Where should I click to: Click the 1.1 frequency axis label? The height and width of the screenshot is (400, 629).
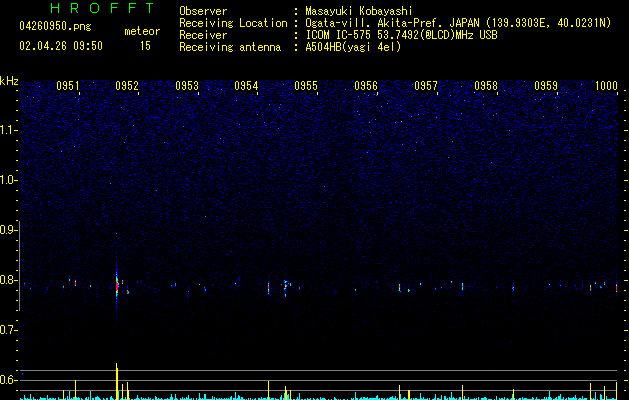coord(7,130)
